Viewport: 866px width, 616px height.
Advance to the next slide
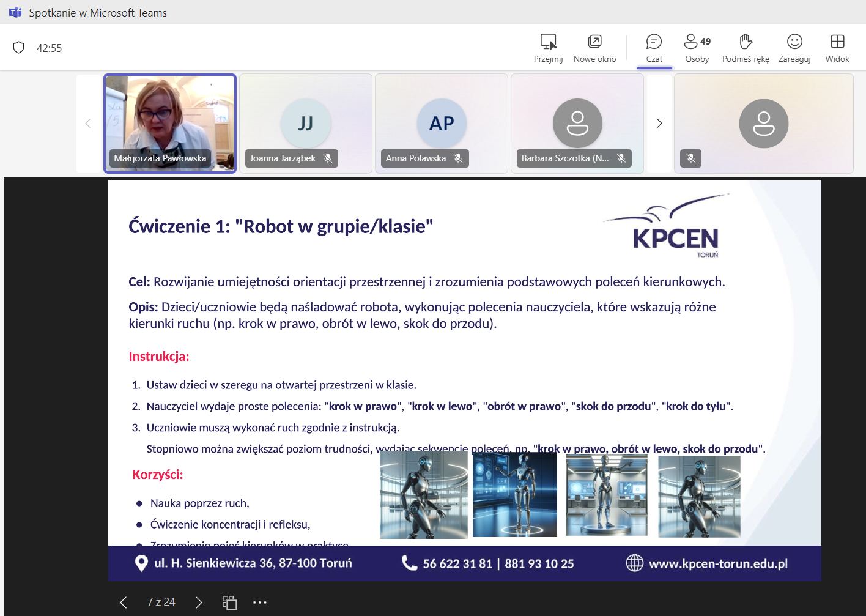click(199, 603)
